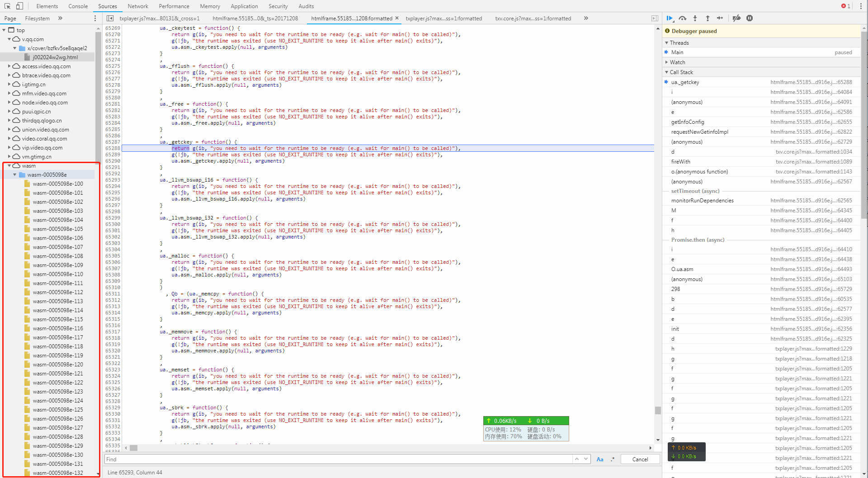Open the txv.core.js formatted file tab
868x478 pixels.
533,18
